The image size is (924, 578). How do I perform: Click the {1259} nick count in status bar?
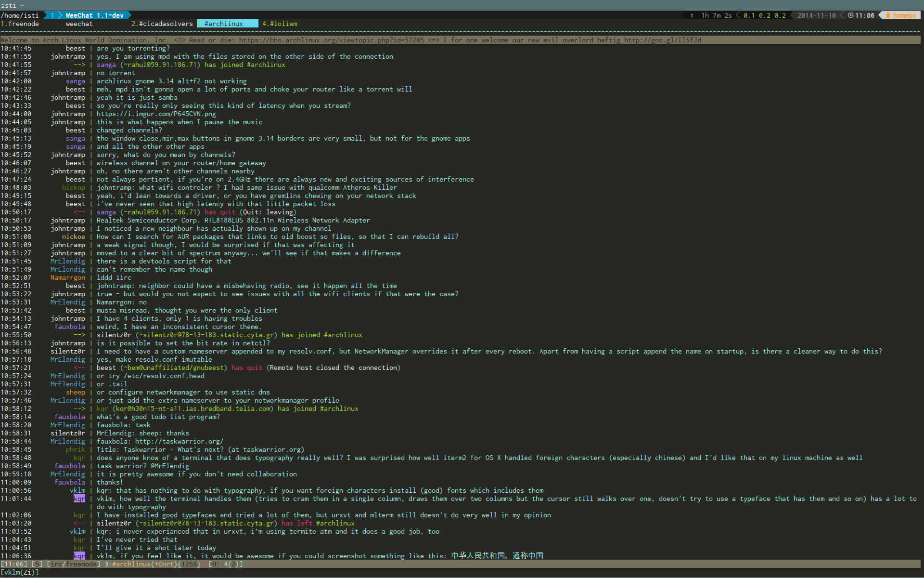click(189, 564)
